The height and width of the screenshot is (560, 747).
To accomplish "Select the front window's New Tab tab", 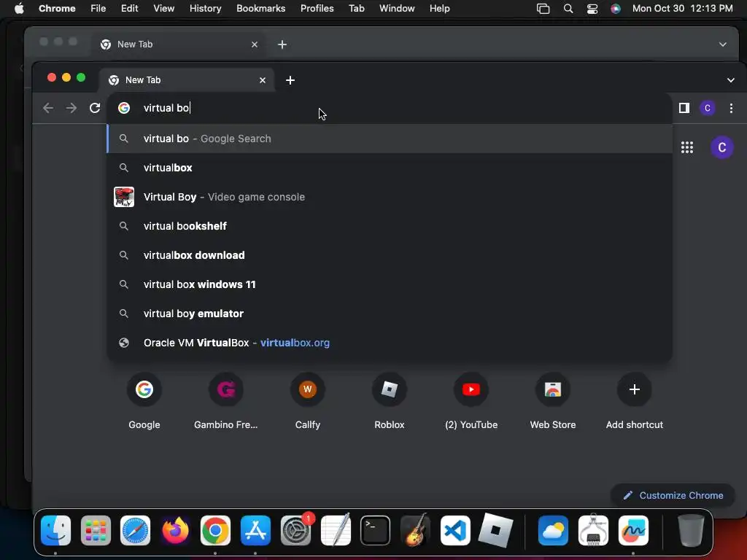I will pyautogui.click(x=187, y=80).
